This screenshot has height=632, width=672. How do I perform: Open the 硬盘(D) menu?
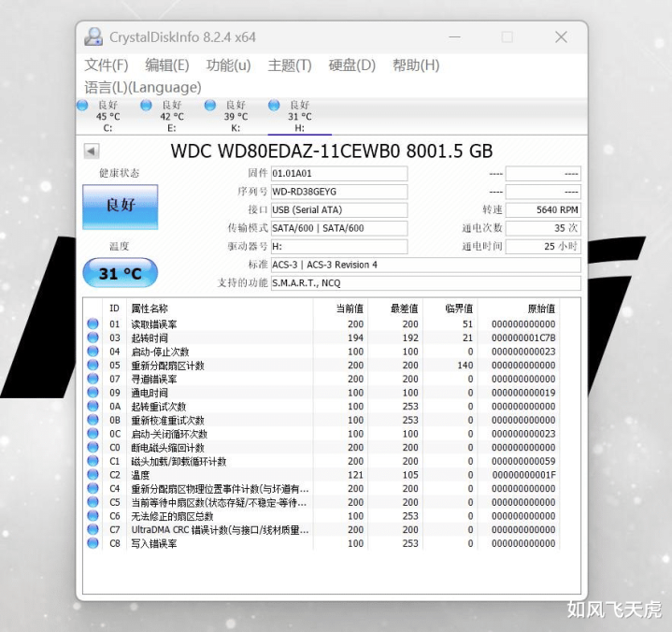pos(351,65)
